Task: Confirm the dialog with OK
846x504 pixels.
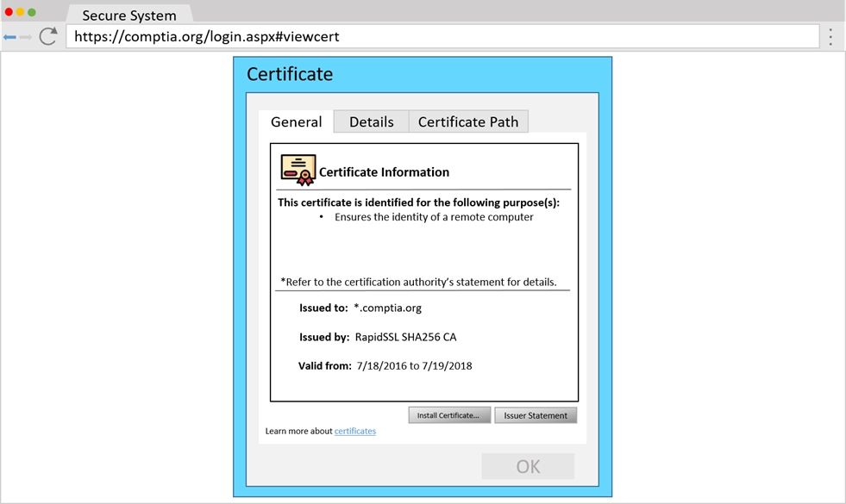Action: pyautogui.click(x=528, y=466)
